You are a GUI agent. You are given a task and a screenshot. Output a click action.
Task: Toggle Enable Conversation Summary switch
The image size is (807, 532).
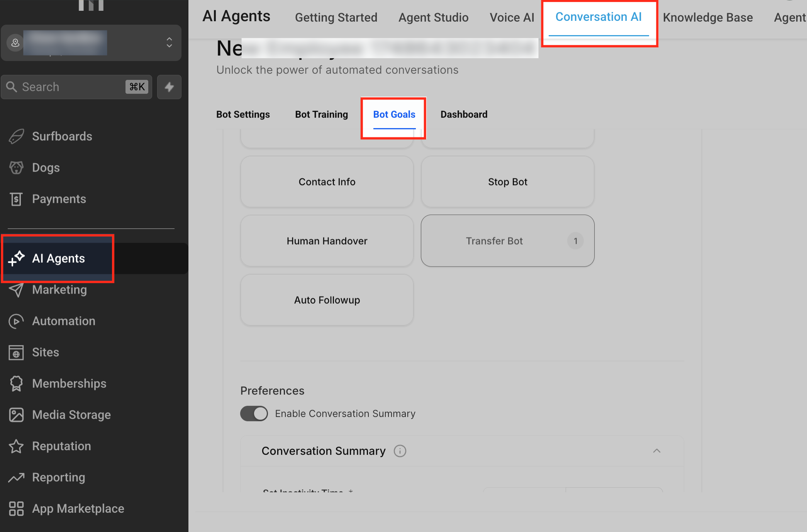coord(254,414)
